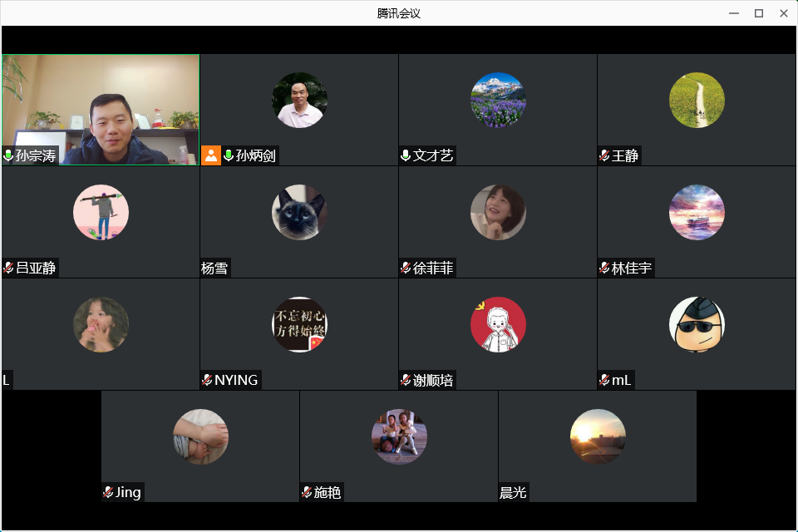Image resolution: width=798 pixels, height=532 pixels.
Task: Click the muted mic icon beside 吕亚静
Action: click(8, 268)
